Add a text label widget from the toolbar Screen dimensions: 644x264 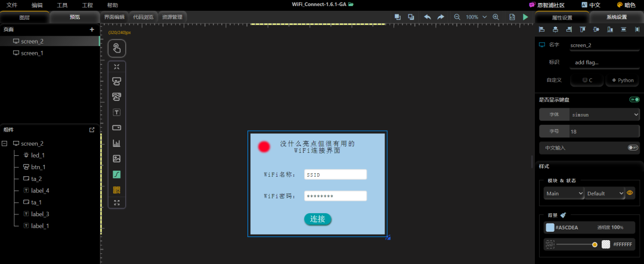coord(117,112)
